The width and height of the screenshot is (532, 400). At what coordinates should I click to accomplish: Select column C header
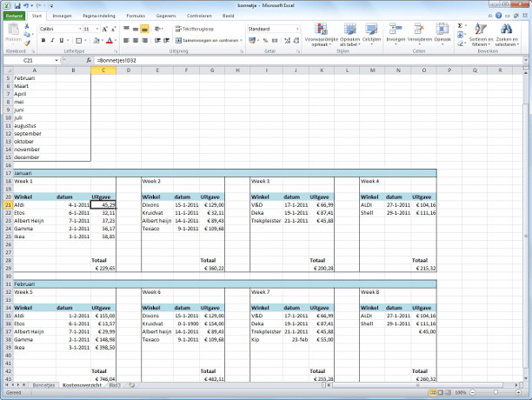(103, 70)
